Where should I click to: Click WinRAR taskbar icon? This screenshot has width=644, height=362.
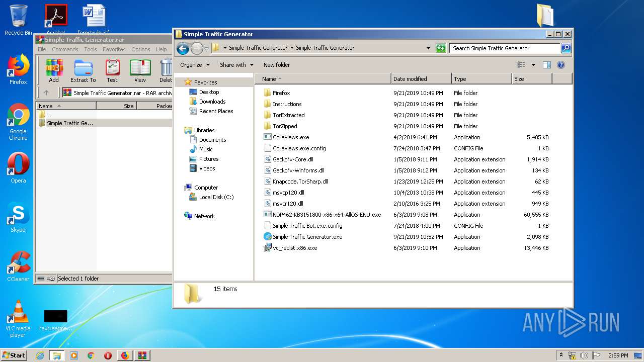pyautogui.click(x=142, y=355)
